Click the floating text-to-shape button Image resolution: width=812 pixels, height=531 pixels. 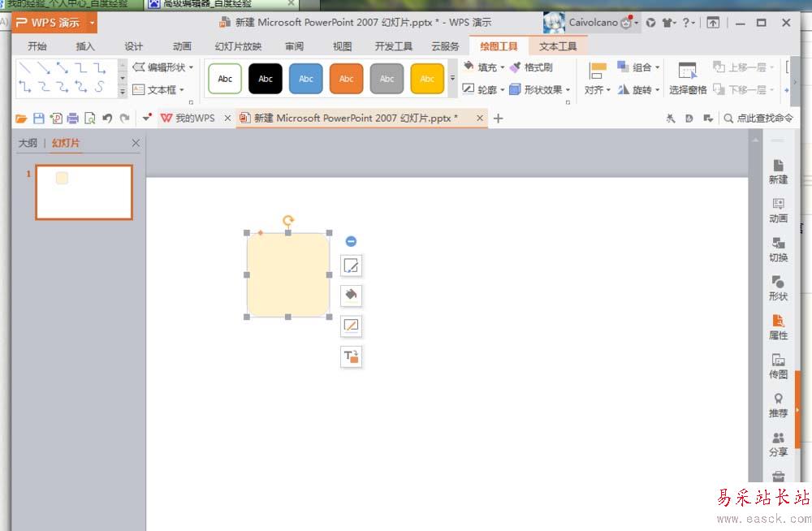pyautogui.click(x=351, y=356)
